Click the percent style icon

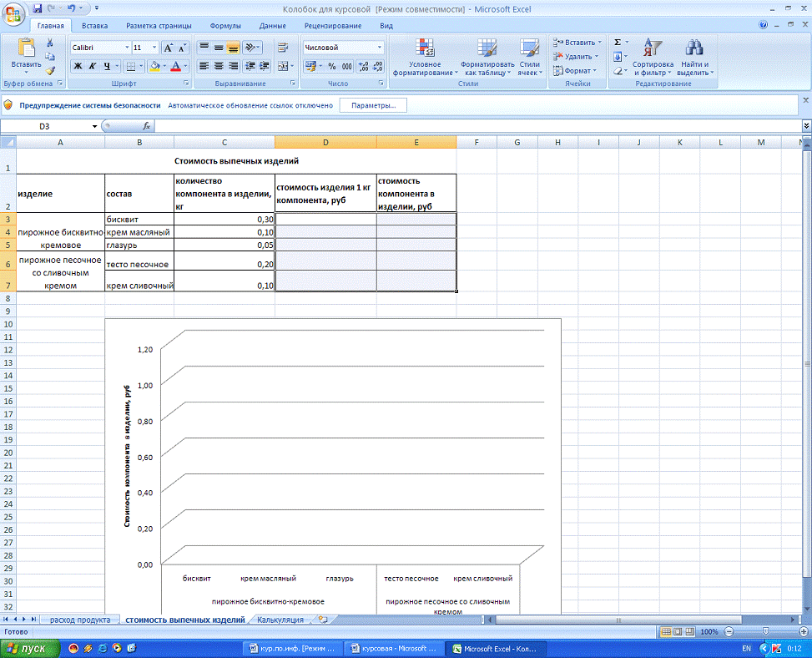[x=331, y=66]
